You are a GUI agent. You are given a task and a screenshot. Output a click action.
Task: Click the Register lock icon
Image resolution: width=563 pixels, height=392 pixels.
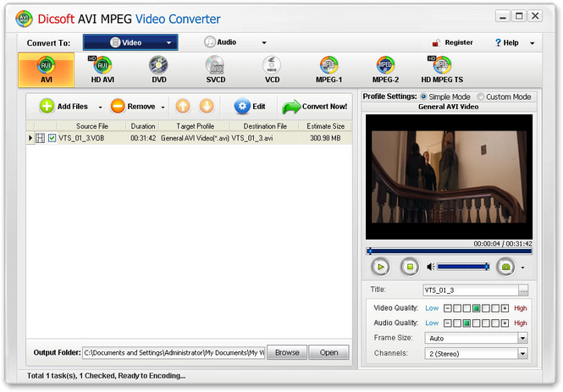435,43
